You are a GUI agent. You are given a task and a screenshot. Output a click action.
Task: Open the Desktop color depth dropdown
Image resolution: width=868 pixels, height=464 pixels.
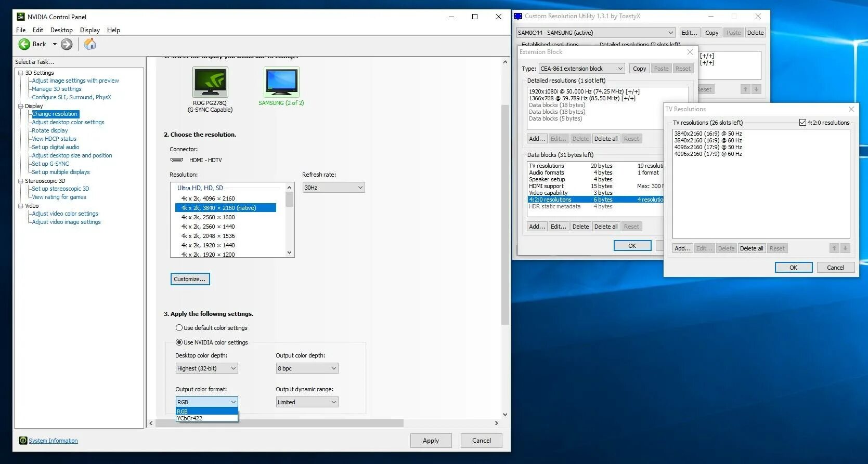click(x=206, y=368)
